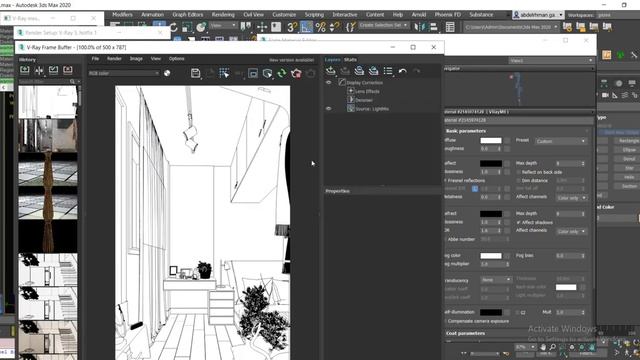
Task: Open the Options menu in V-Ray Frame Buffer
Action: click(x=176, y=59)
